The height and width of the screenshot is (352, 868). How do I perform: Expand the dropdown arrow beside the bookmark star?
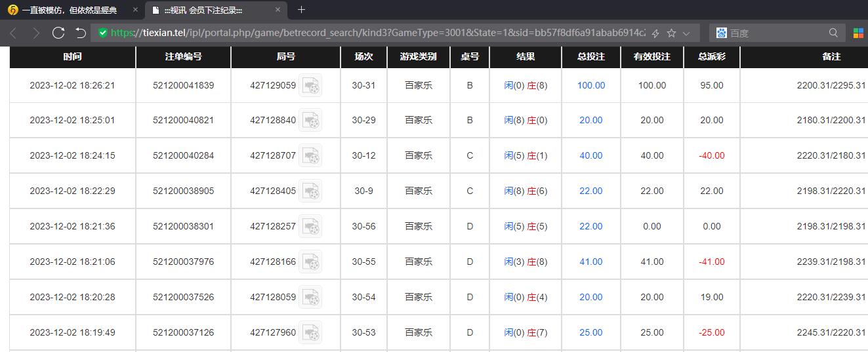[686, 33]
